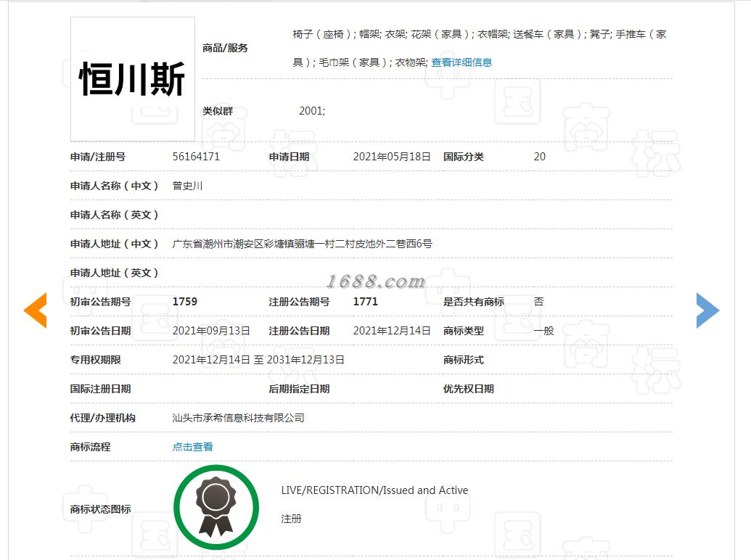Click international class value 20
The image size is (751, 560).
pyautogui.click(x=539, y=157)
